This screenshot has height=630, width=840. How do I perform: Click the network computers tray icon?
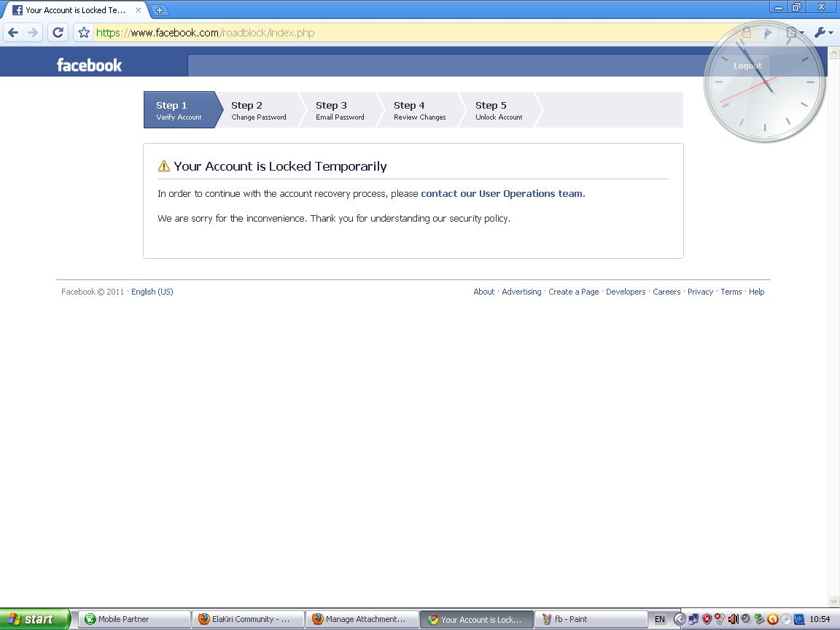tap(693, 619)
